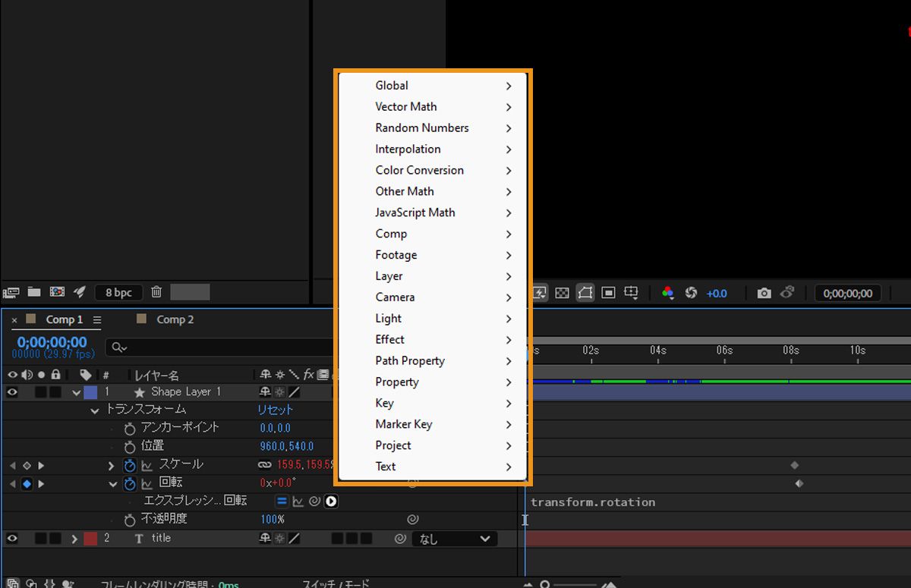Open the JavaScript Math submenu
This screenshot has width=911, height=588.
coord(415,212)
